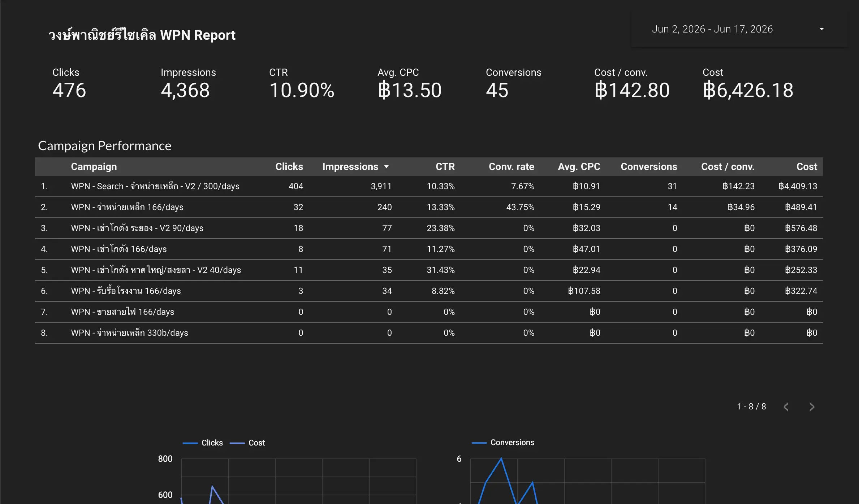Click cost cell ฿576.48
Image resolution: width=859 pixels, height=504 pixels.
click(x=801, y=228)
